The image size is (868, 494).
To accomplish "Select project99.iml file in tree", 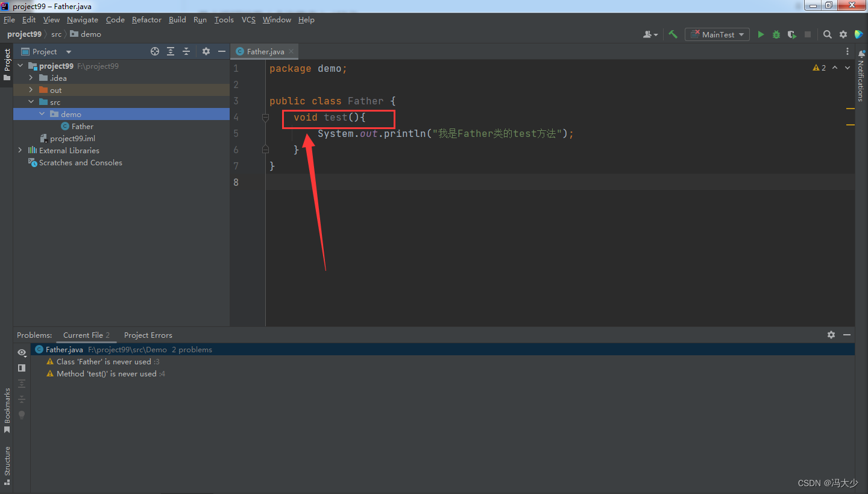I will (67, 138).
